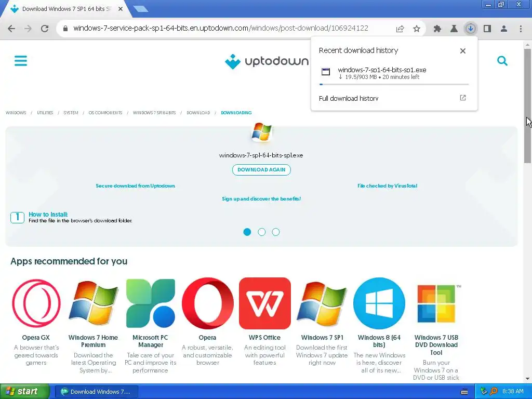Open the Windows 8 (64 bits) icon
532x399 pixels.
(379, 303)
